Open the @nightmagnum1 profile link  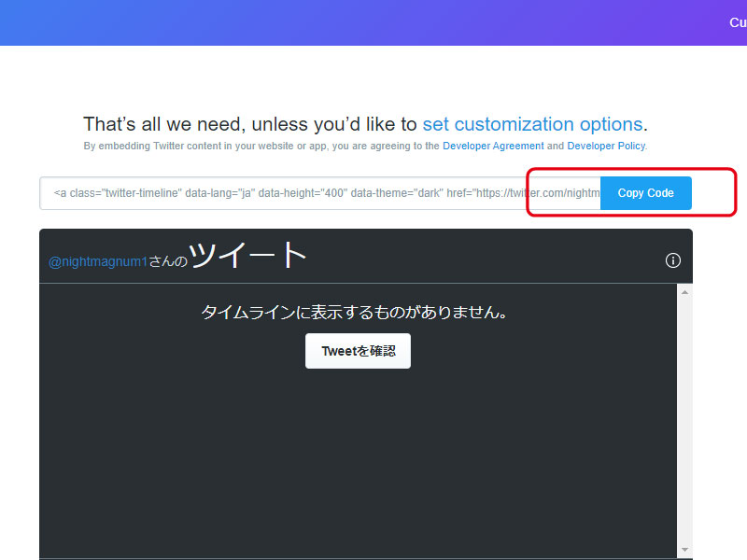[x=98, y=262]
